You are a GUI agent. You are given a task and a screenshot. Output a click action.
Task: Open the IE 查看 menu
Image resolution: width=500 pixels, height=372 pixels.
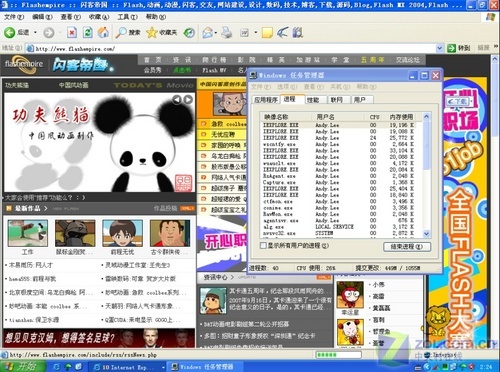[x=71, y=17]
